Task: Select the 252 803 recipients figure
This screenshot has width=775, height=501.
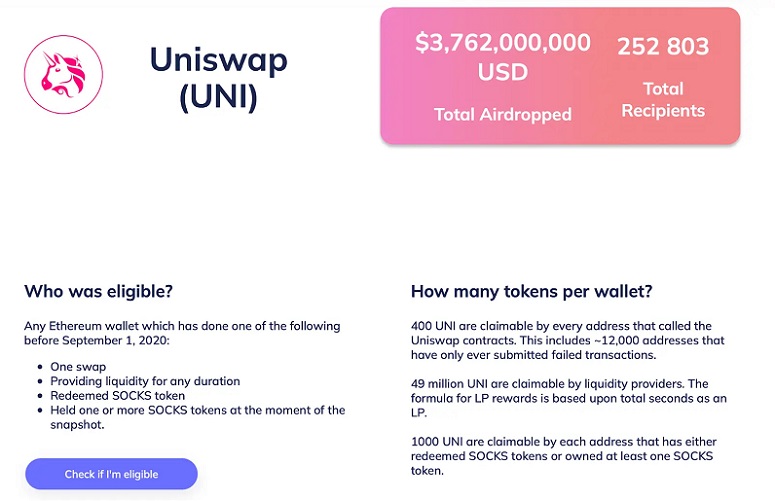Action: 663,47
